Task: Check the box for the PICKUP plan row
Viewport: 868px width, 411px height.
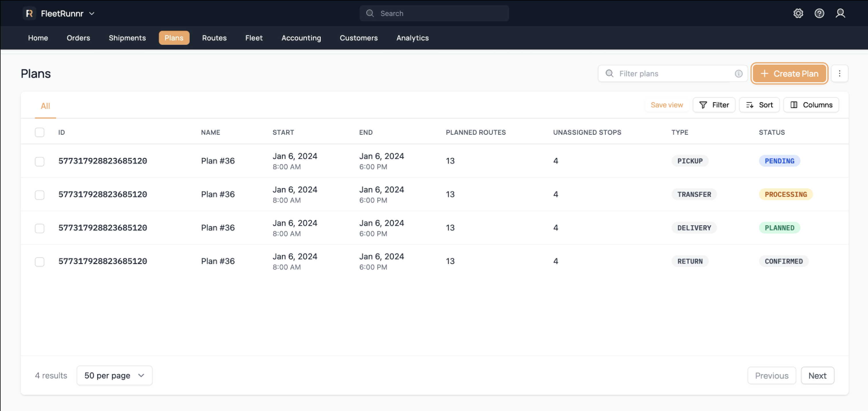Action: pos(39,161)
